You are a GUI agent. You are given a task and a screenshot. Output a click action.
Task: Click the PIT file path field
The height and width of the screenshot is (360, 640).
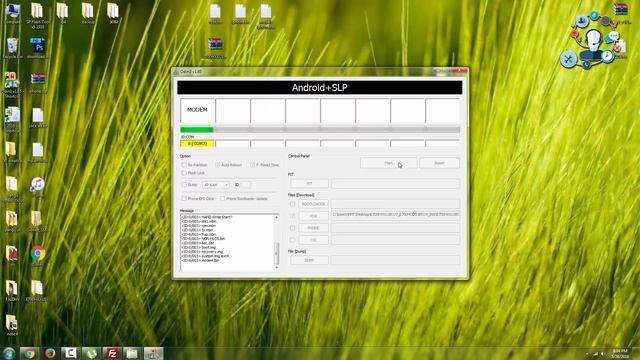(396, 184)
